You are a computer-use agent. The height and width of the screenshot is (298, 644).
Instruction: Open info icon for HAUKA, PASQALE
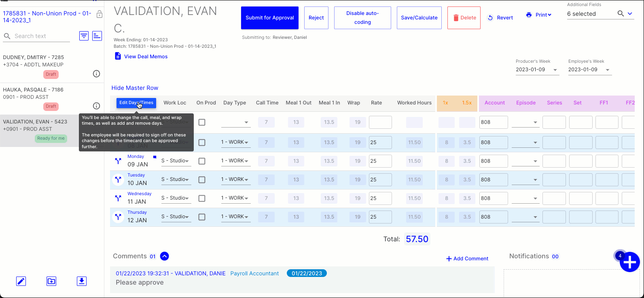click(x=96, y=106)
